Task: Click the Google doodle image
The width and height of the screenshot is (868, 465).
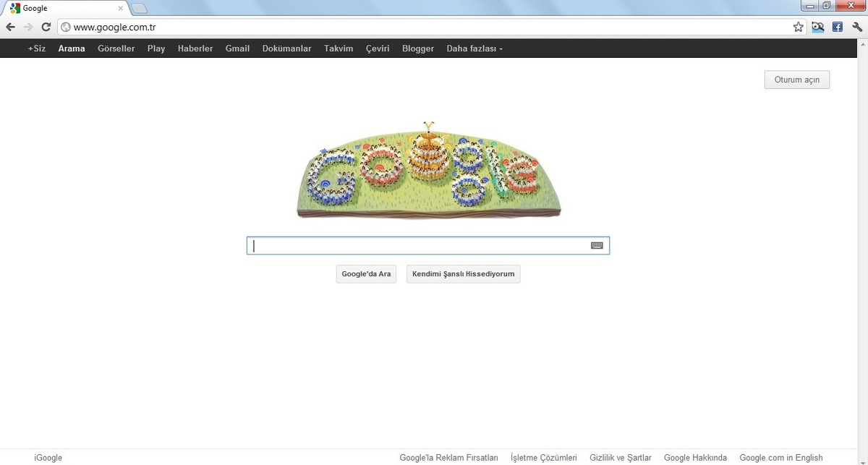Action: [x=428, y=169]
